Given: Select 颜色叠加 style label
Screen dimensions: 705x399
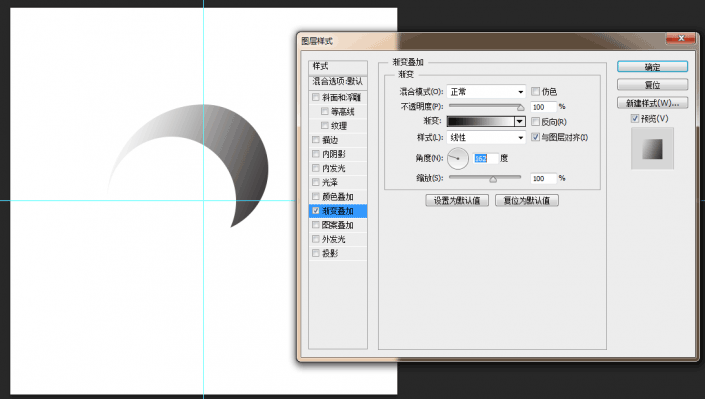Looking at the screenshot, I should pos(338,197).
